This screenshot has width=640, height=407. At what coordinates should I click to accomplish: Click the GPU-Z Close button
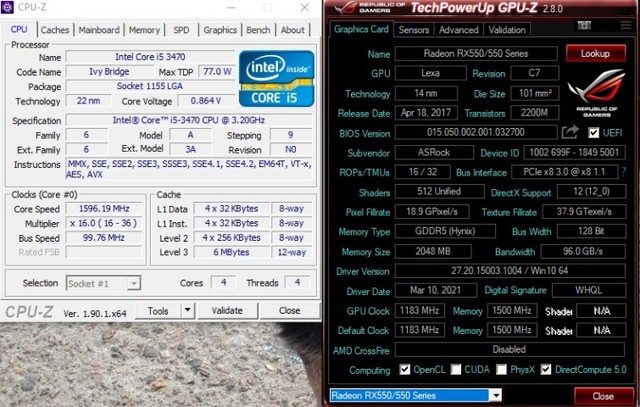tap(603, 396)
